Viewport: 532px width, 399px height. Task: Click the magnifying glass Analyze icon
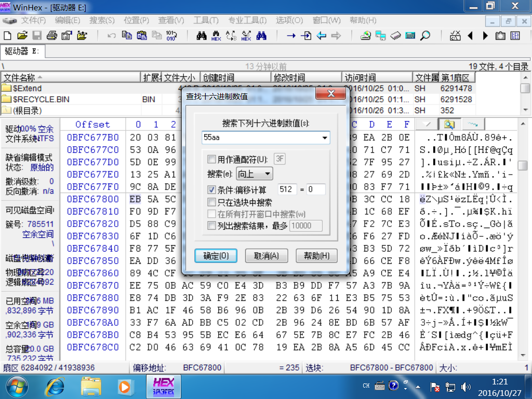425,35
